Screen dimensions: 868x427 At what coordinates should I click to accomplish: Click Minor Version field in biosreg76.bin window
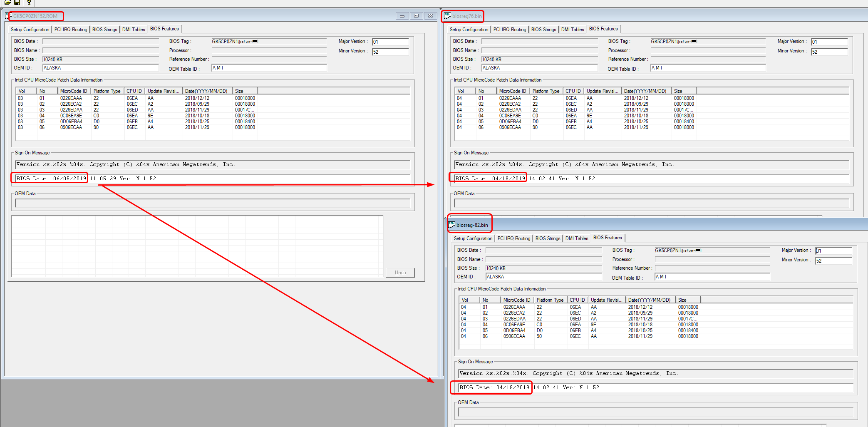[x=829, y=52]
